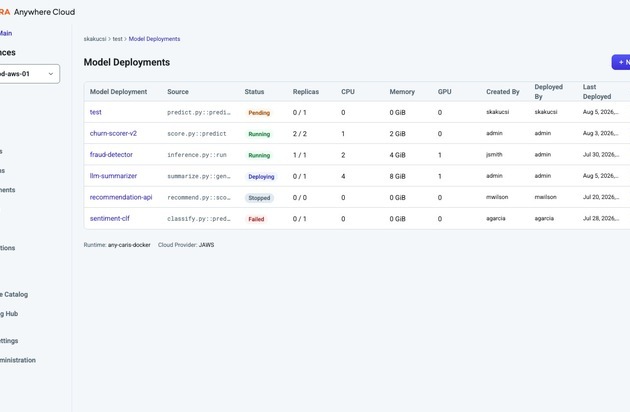The height and width of the screenshot is (412, 630).
Task: Open the fraud-detector deployment link
Action: (x=111, y=155)
